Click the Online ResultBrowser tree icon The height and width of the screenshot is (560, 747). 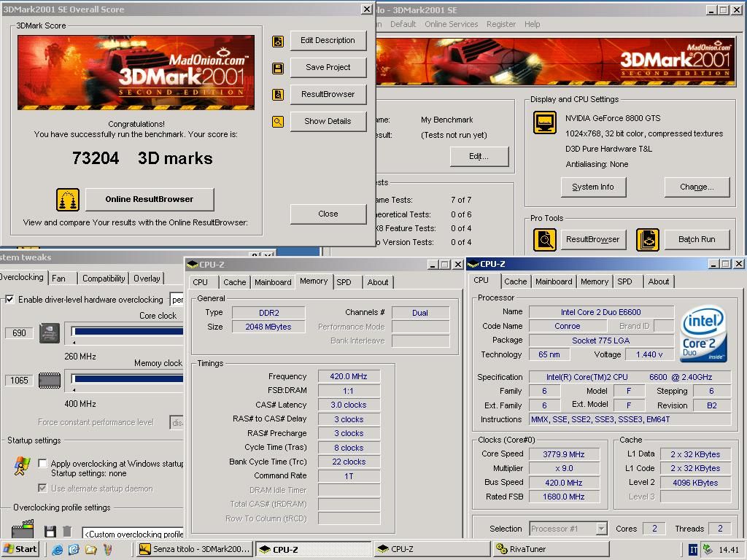68,200
